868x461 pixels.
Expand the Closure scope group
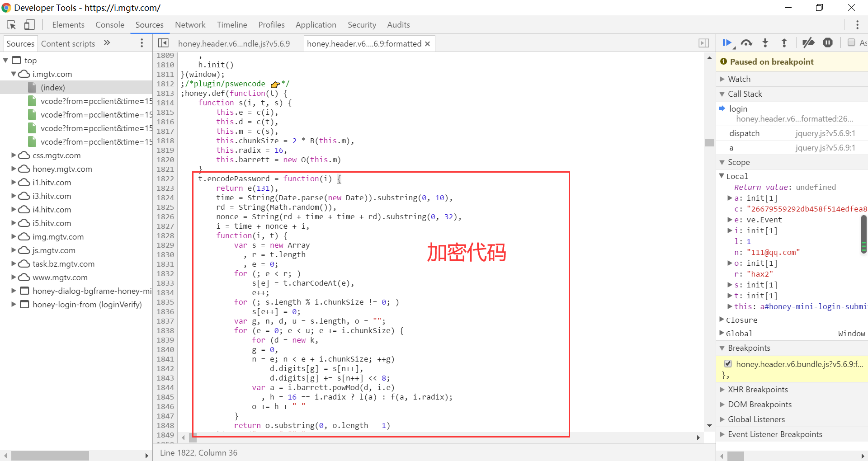(x=722, y=320)
